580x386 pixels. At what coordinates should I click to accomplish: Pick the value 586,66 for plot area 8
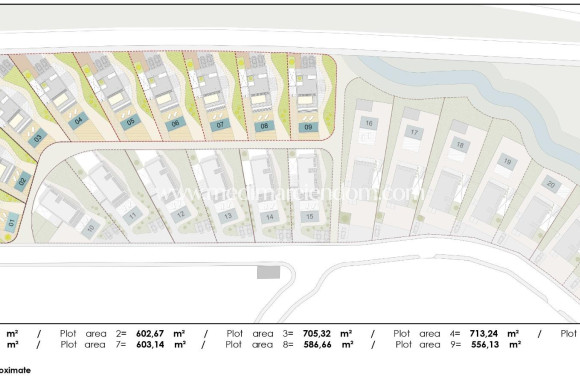[x=317, y=345]
